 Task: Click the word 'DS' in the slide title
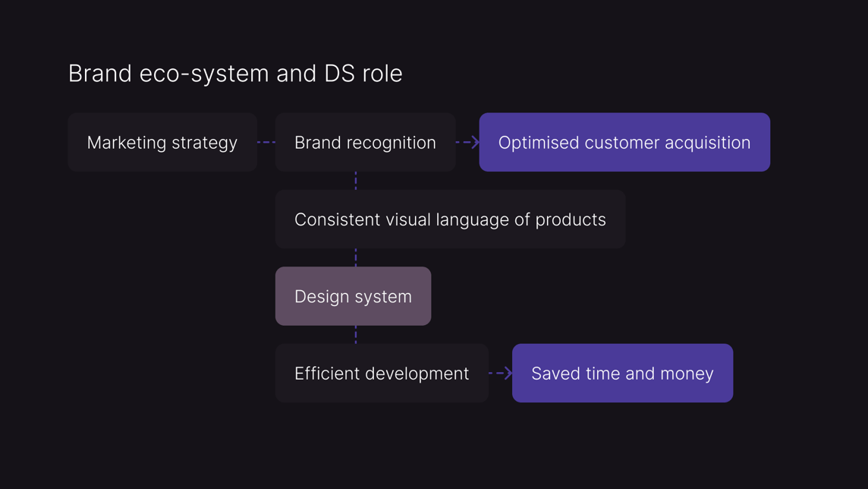point(339,74)
